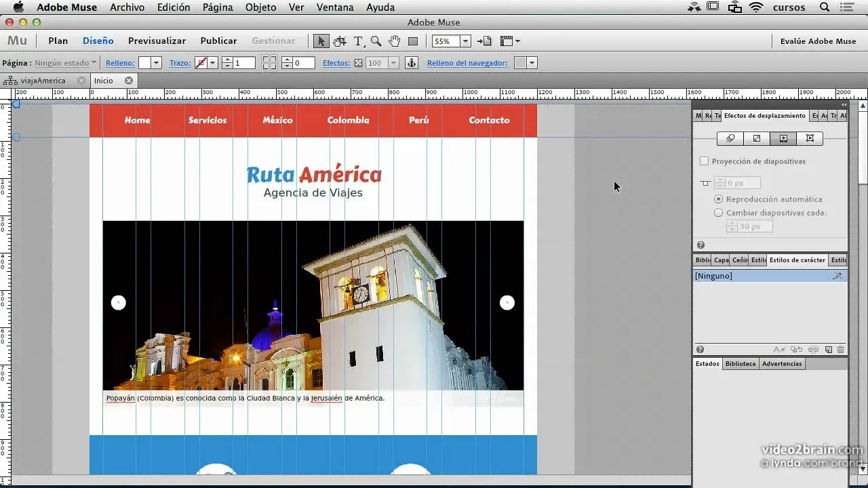Viewport: 868px width, 488px height.
Task: Click the Publicar button
Action: coord(218,41)
